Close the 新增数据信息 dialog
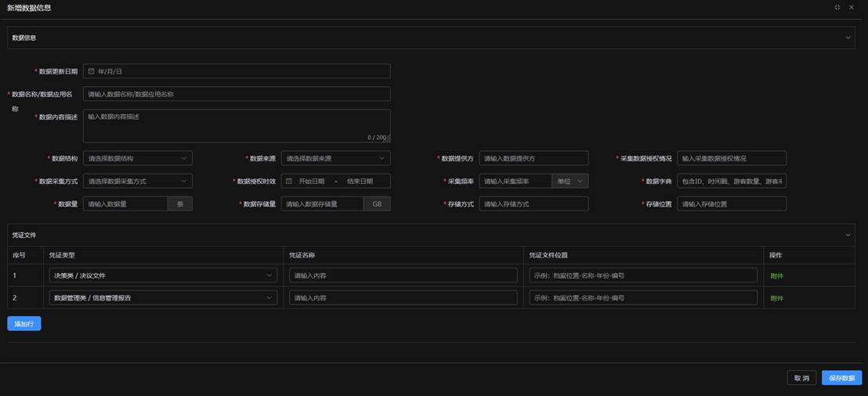The width and height of the screenshot is (868, 396). [852, 7]
